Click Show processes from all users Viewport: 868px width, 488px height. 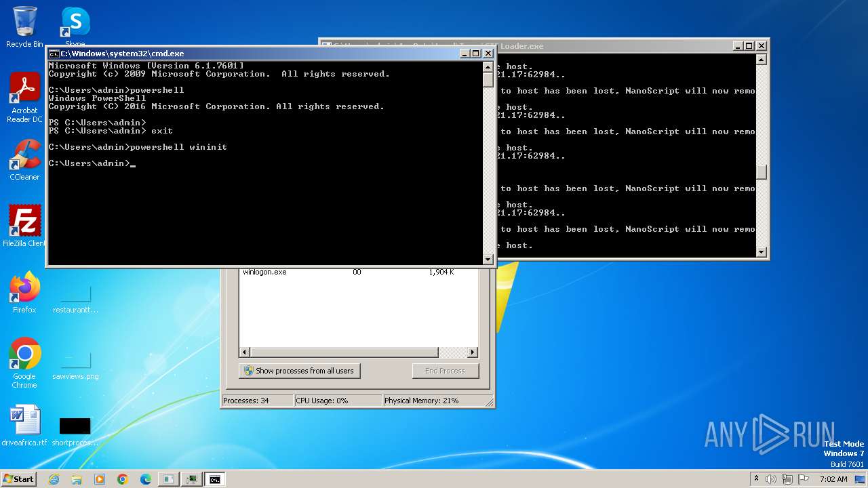[x=299, y=371]
